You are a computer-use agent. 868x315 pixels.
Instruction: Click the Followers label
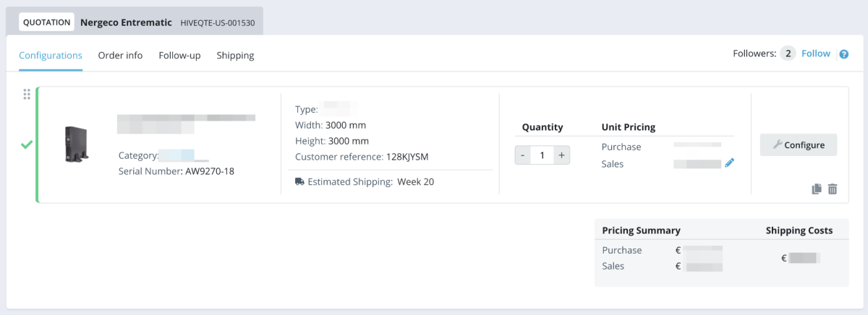(x=754, y=53)
